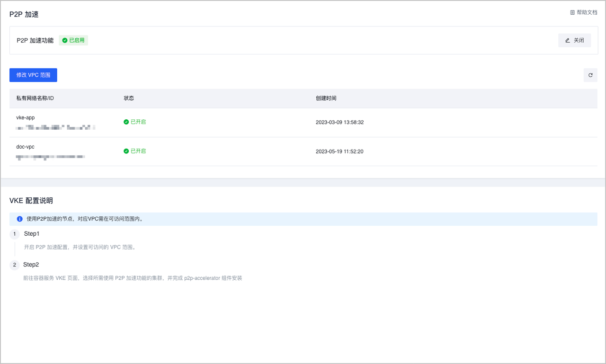Click the blue info icon in the notice
This screenshot has width=606, height=364.
tap(19, 219)
